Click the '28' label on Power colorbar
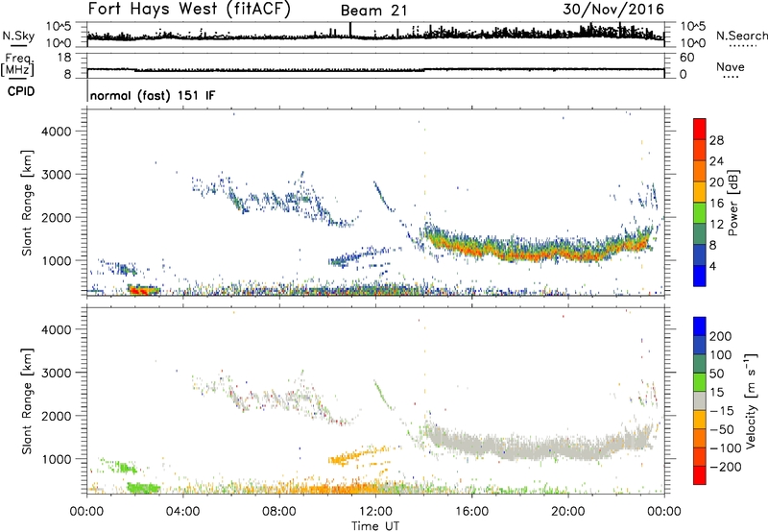Image resolution: width=768 pixels, height=532 pixels. [x=716, y=140]
